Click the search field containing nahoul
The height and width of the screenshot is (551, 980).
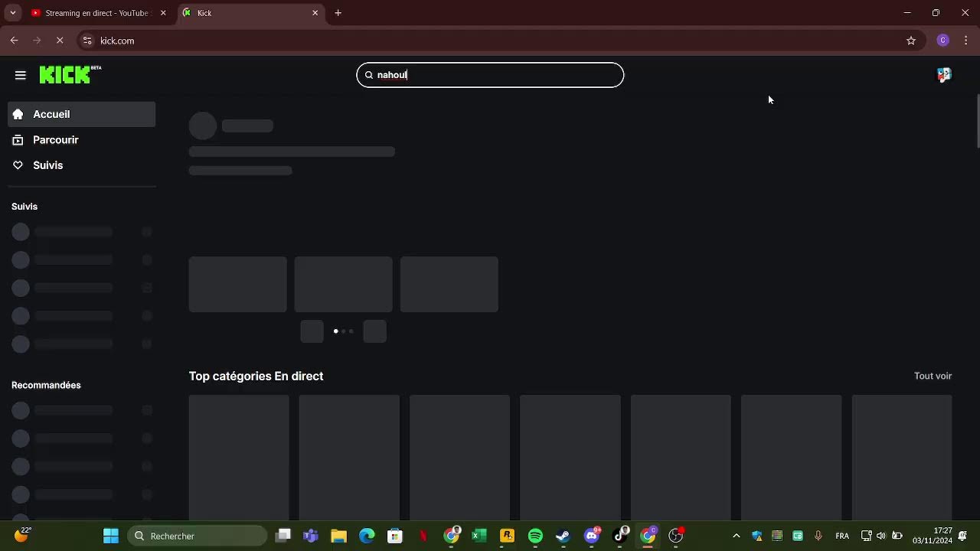490,75
